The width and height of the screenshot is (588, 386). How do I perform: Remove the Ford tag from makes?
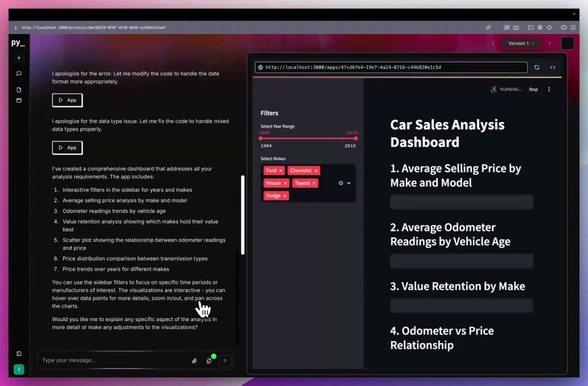click(281, 170)
